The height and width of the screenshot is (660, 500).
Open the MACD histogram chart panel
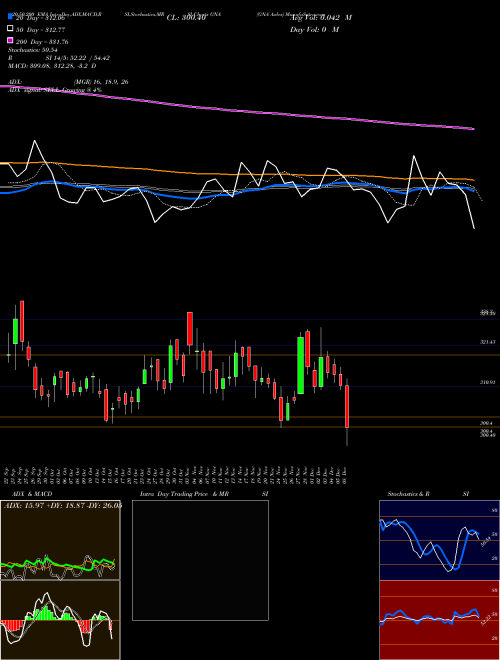click(x=60, y=620)
